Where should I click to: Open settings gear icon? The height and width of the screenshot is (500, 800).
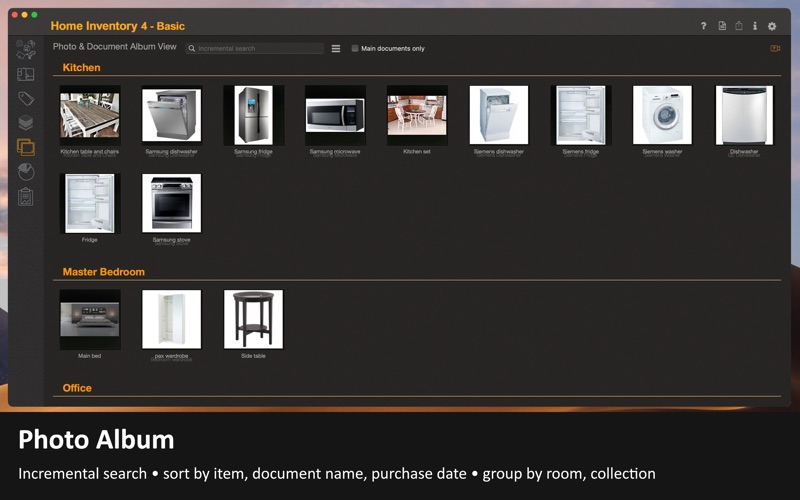(772, 26)
